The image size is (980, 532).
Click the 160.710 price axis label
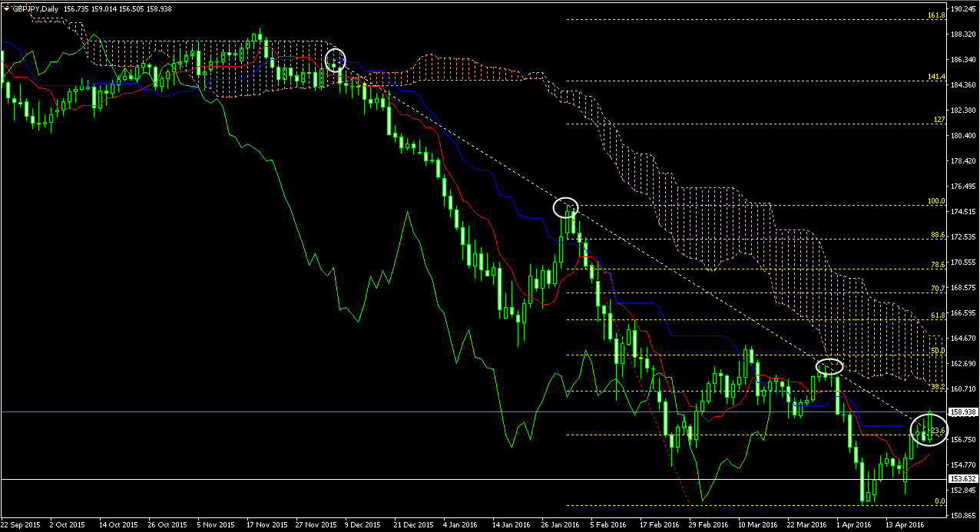[963, 389]
